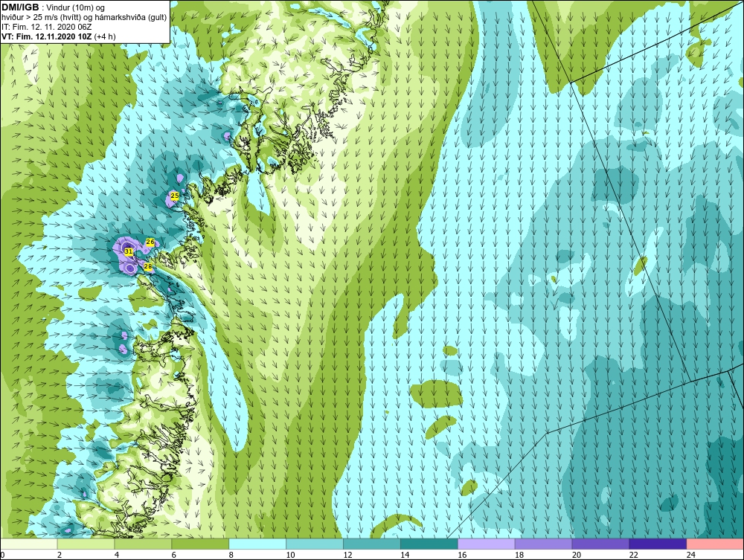
Task: Pick the olive green 6–8 m/s legend swatch
Action: click(200, 544)
